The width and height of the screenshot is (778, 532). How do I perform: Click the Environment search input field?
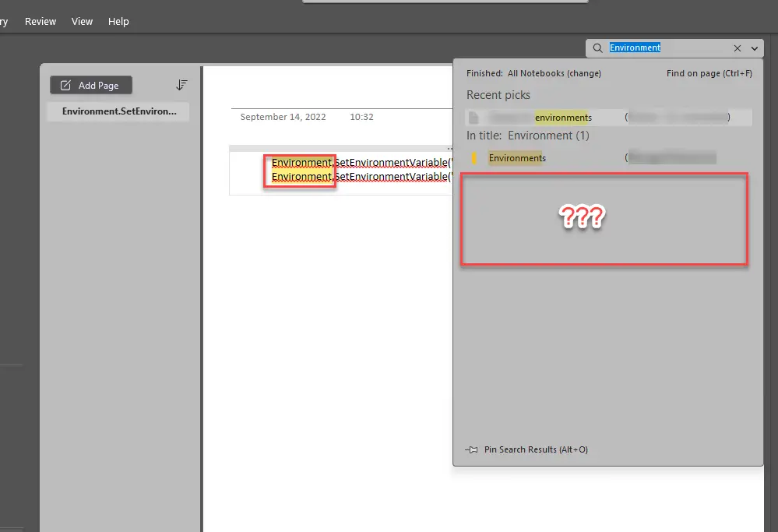668,48
